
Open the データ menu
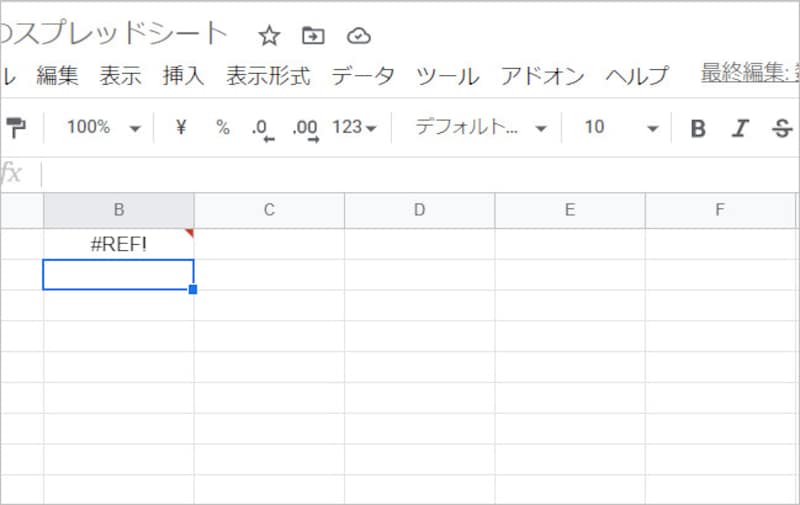[363, 76]
